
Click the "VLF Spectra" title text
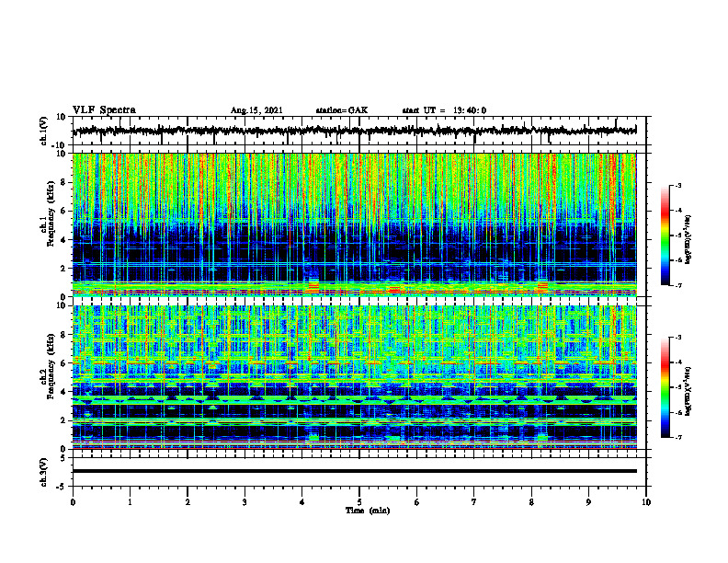click(x=104, y=110)
